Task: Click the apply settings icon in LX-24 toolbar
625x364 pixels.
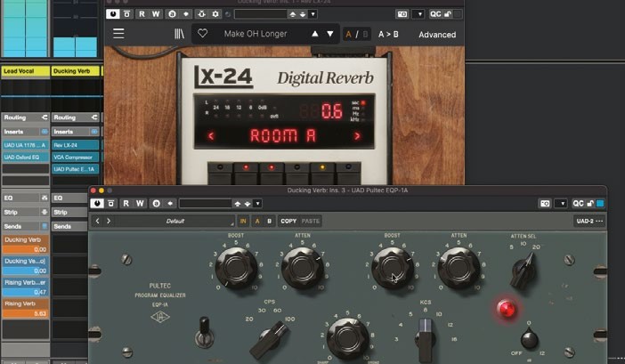Action: coord(186,14)
